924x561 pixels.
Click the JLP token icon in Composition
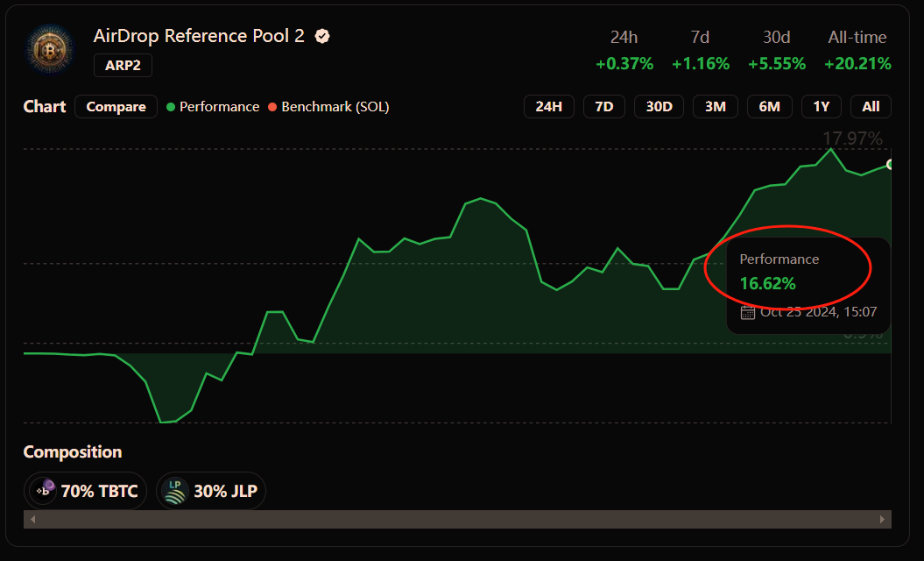coord(175,491)
